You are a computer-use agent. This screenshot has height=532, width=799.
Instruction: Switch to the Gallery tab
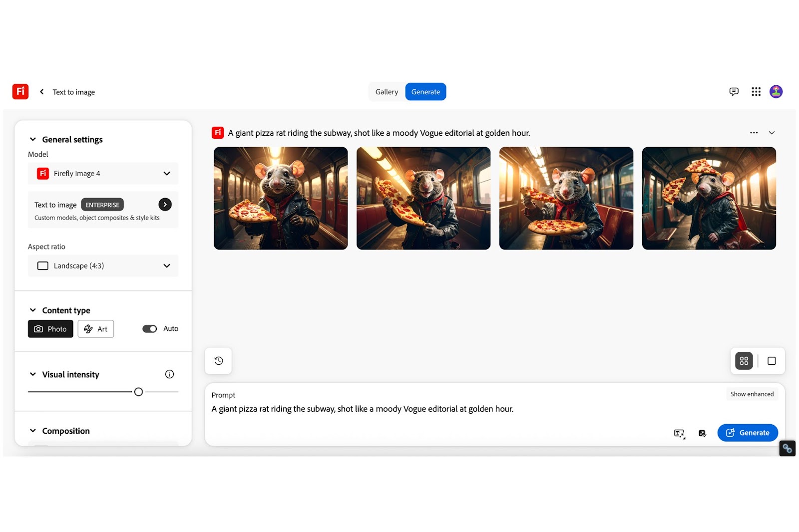click(387, 92)
